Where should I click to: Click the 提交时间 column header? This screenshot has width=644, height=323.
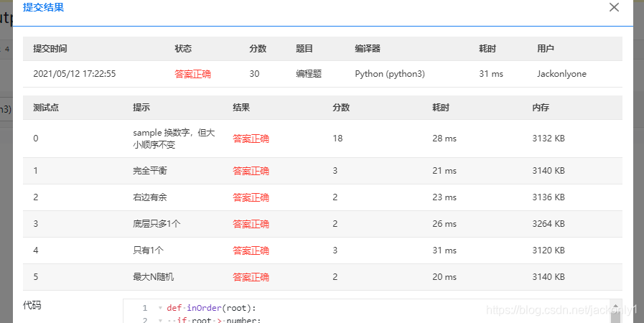coord(50,48)
